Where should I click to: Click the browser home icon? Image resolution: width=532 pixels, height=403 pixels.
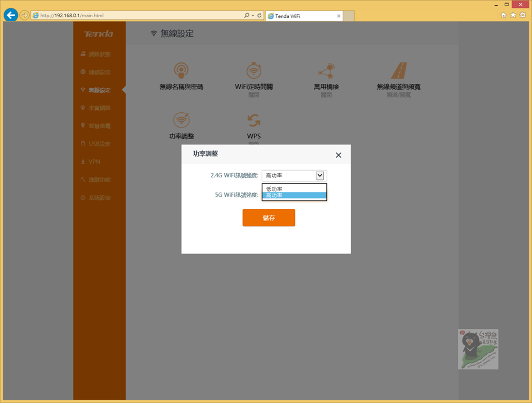pyautogui.click(x=504, y=15)
